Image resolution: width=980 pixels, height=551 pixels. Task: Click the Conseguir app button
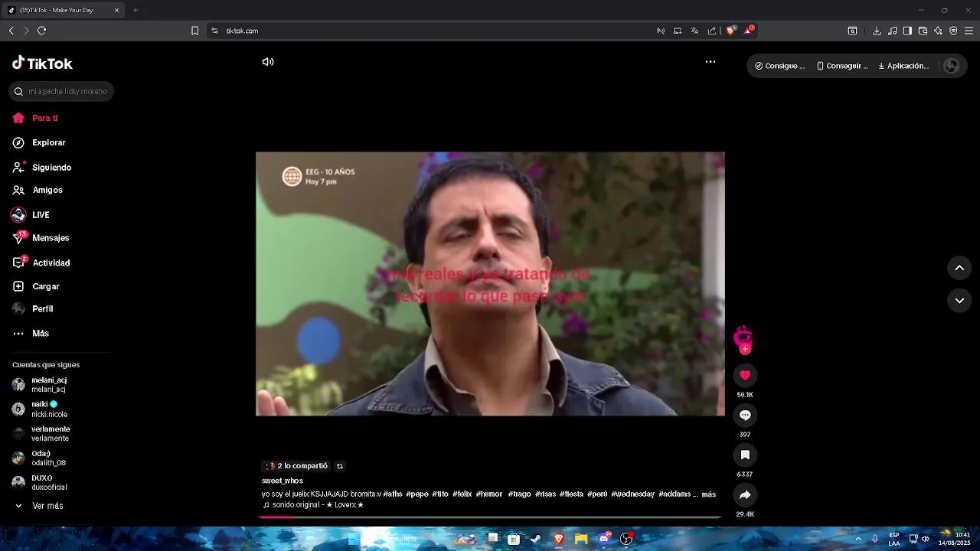(x=842, y=66)
